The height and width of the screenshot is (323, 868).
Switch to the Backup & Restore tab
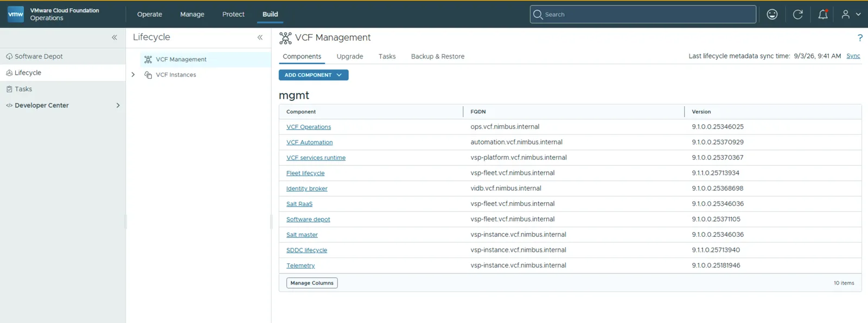pos(437,56)
